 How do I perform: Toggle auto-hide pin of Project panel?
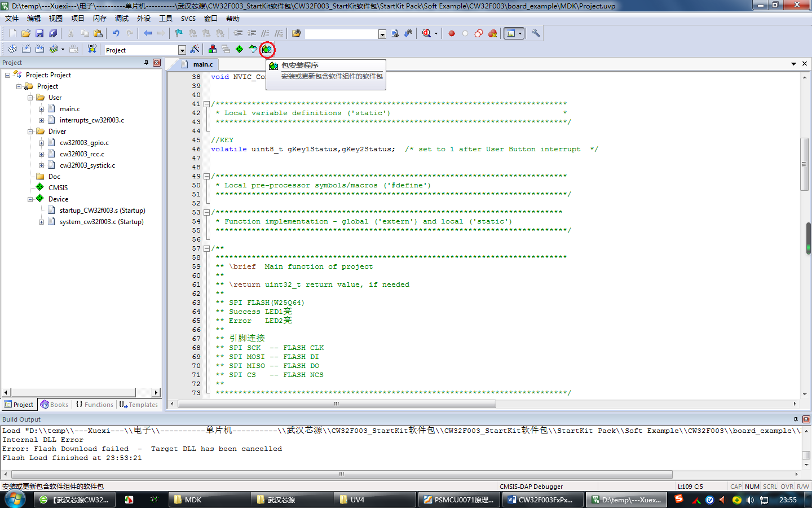pos(147,63)
